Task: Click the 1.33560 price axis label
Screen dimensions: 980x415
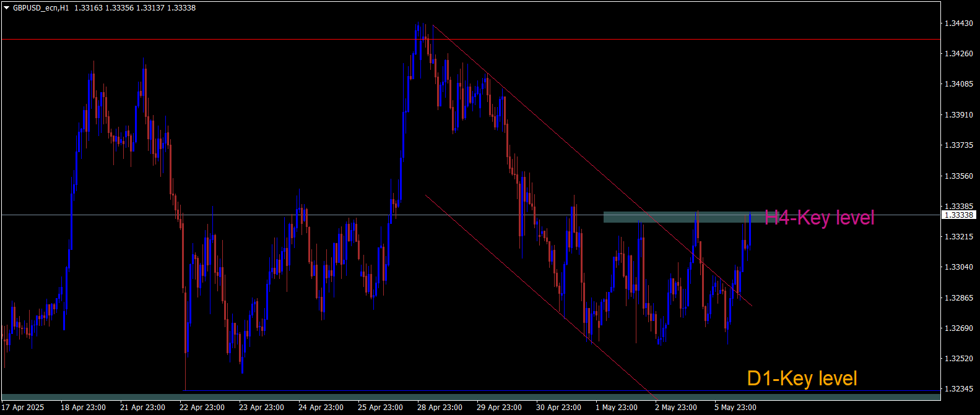Action: [958, 176]
